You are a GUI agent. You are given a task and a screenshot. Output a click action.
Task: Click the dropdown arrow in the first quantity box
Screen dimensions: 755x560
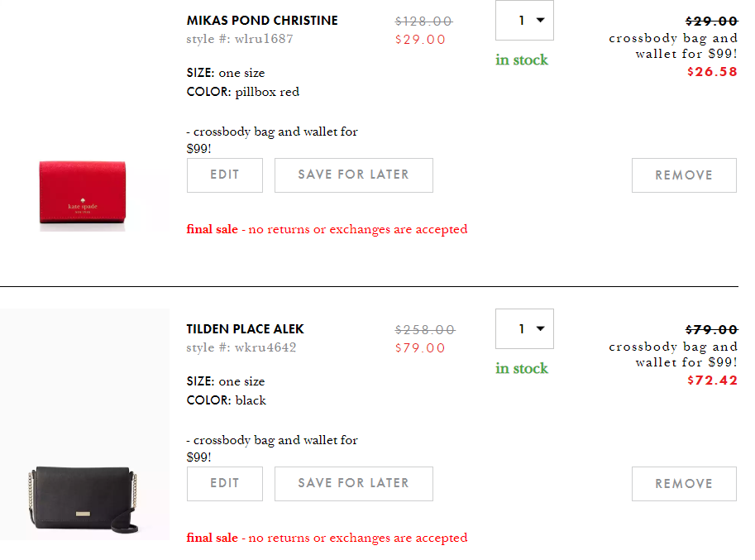coord(541,21)
